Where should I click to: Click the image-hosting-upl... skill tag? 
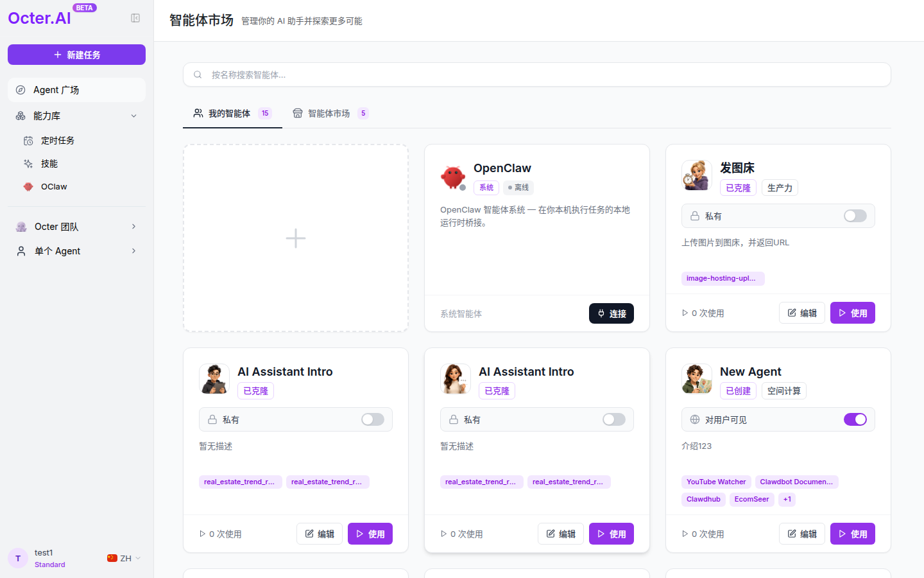723,278
